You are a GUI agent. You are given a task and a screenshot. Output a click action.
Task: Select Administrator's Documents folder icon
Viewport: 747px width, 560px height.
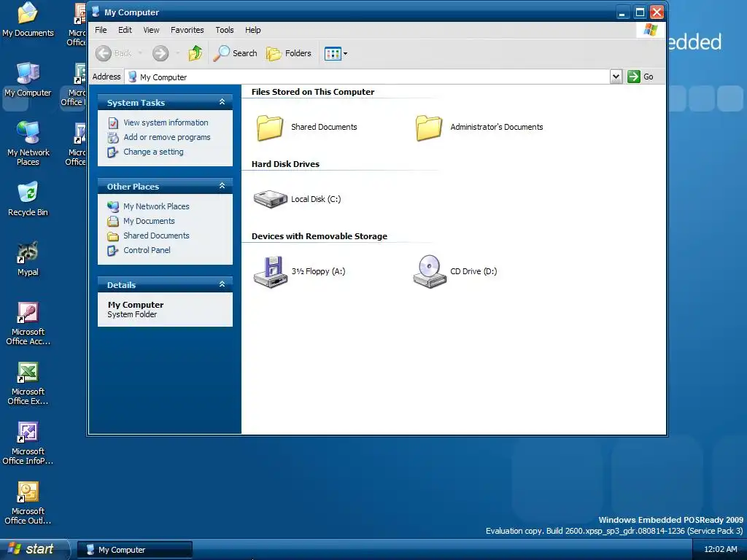[x=429, y=127]
